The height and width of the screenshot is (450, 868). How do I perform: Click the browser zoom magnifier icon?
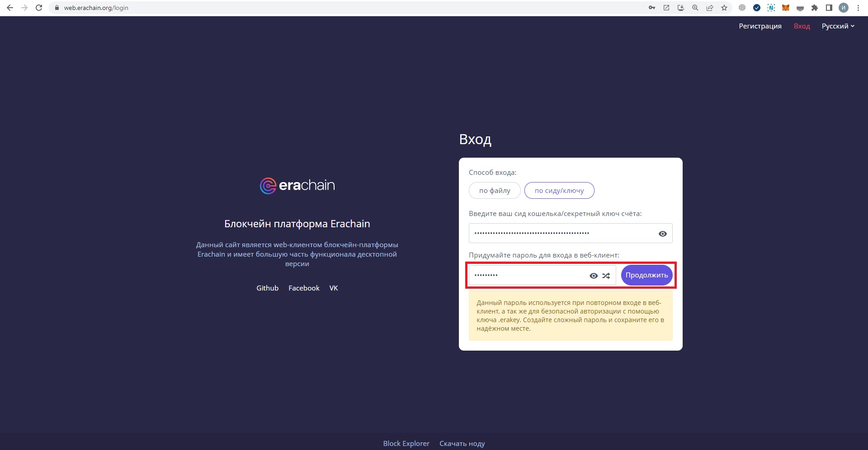(x=695, y=8)
